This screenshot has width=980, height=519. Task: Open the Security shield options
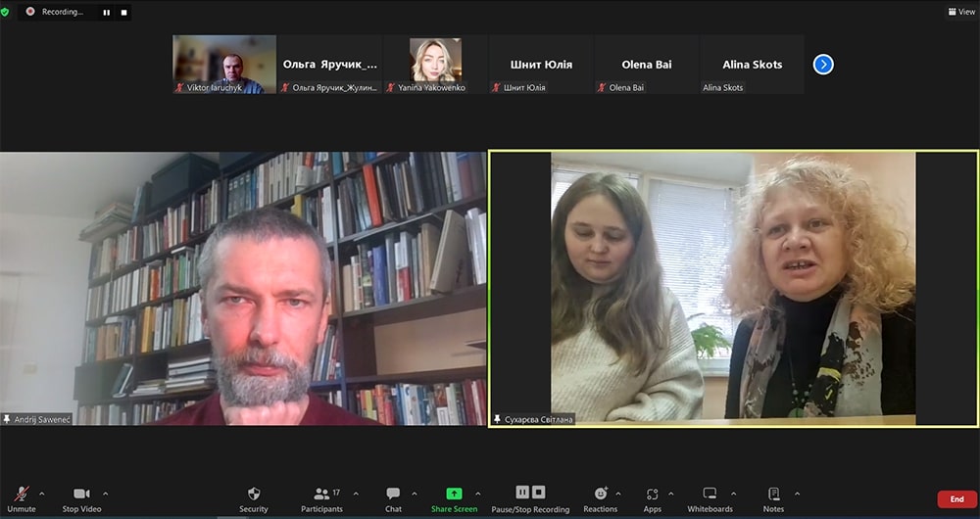[x=254, y=498]
